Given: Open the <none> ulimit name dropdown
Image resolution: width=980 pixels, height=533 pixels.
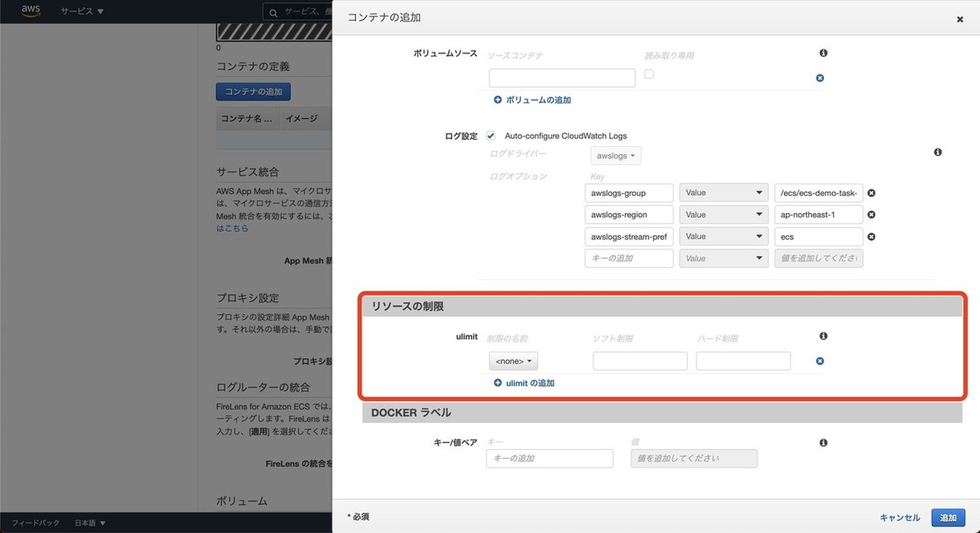Looking at the screenshot, I should tap(513, 360).
